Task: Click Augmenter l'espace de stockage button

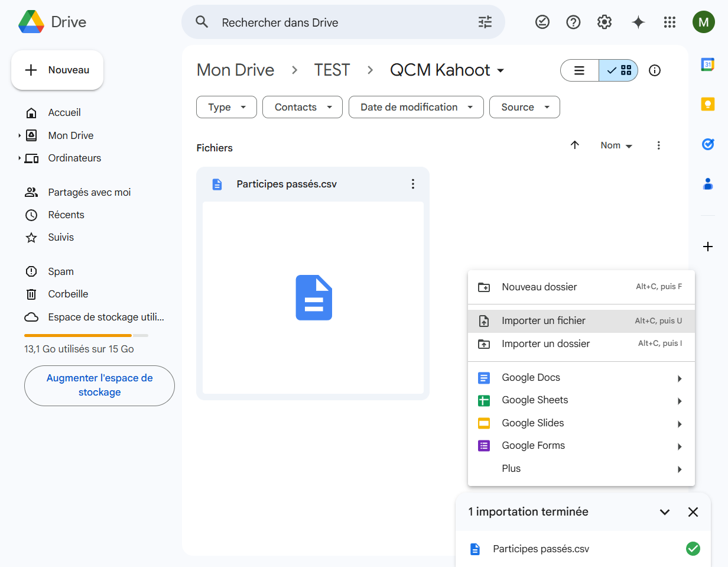Action: pyautogui.click(x=99, y=385)
